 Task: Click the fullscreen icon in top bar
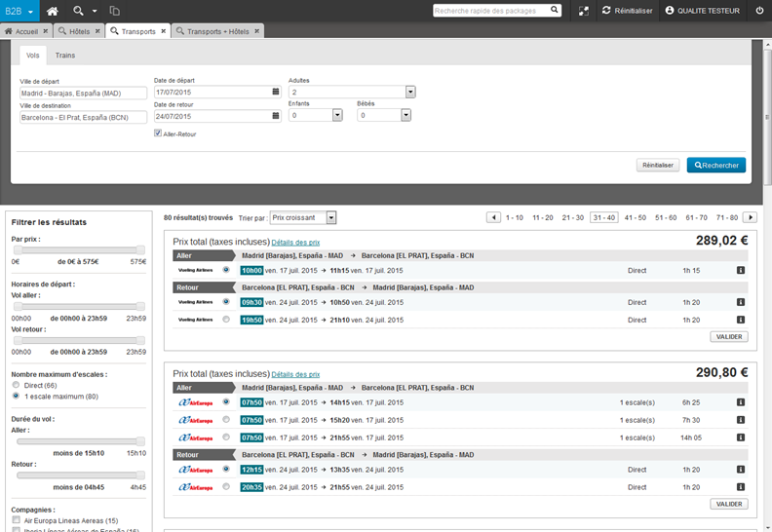click(584, 10)
